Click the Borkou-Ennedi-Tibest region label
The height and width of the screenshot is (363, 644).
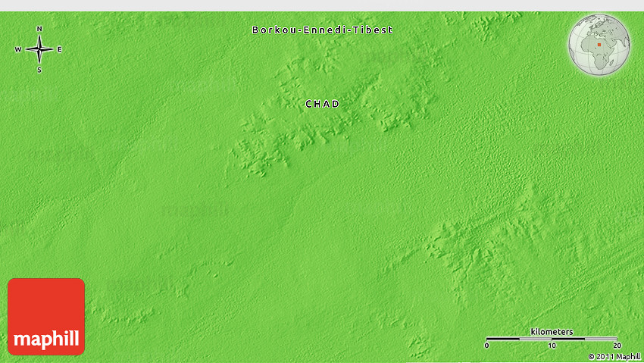323,30
